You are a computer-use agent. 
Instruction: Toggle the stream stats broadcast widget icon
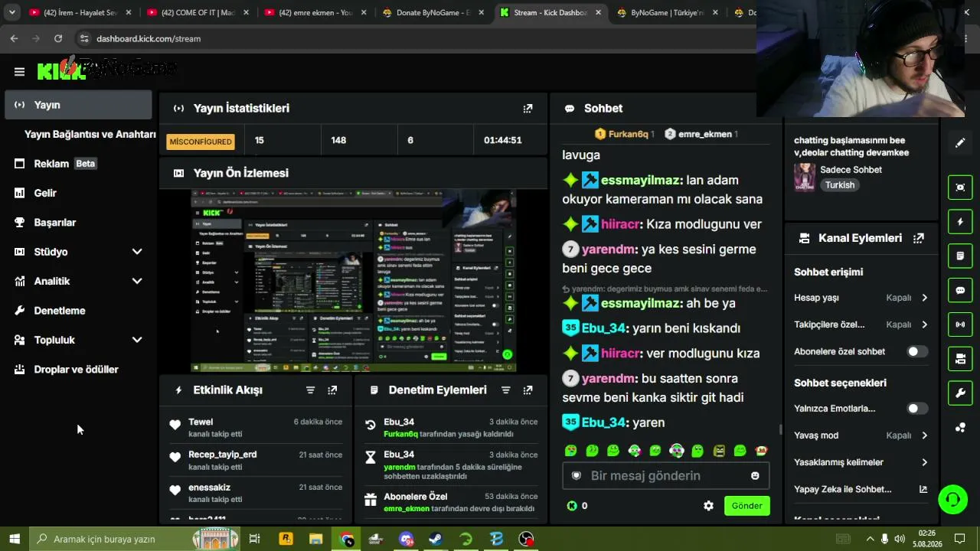point(960,324)
